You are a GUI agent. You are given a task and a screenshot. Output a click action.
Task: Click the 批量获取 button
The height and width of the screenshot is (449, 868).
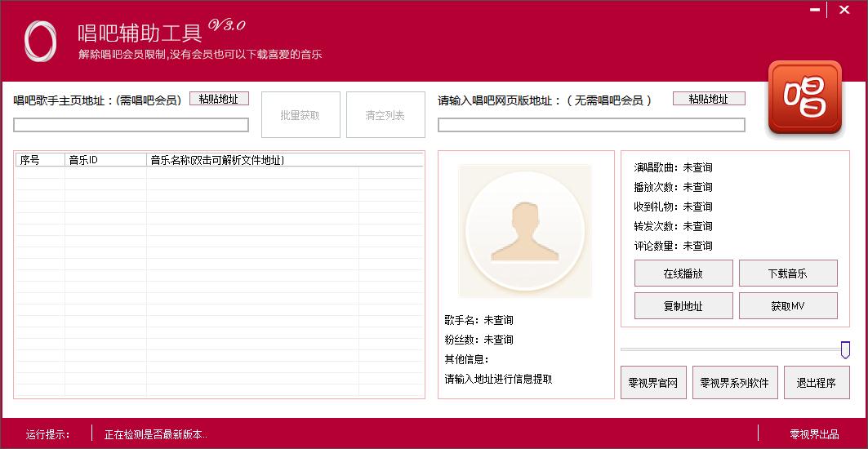coord(300,115)
